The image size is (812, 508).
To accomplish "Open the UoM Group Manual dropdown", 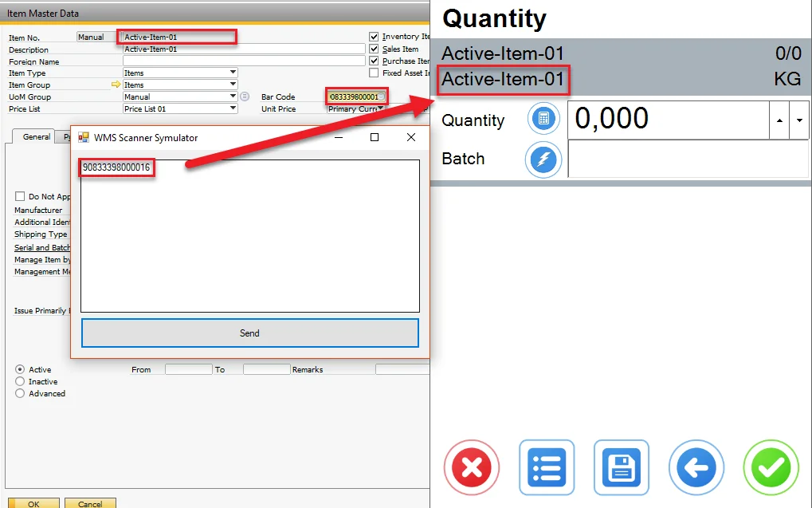I will click(x=233, y=96).
